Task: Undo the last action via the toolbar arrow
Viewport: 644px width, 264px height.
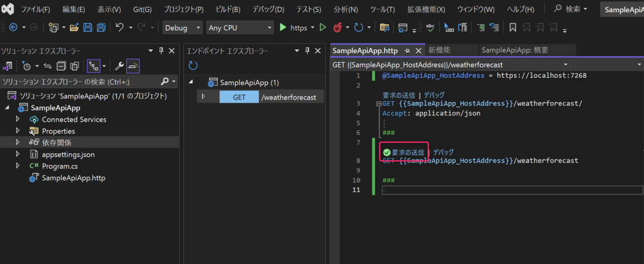Action: (x=120, y=27)
